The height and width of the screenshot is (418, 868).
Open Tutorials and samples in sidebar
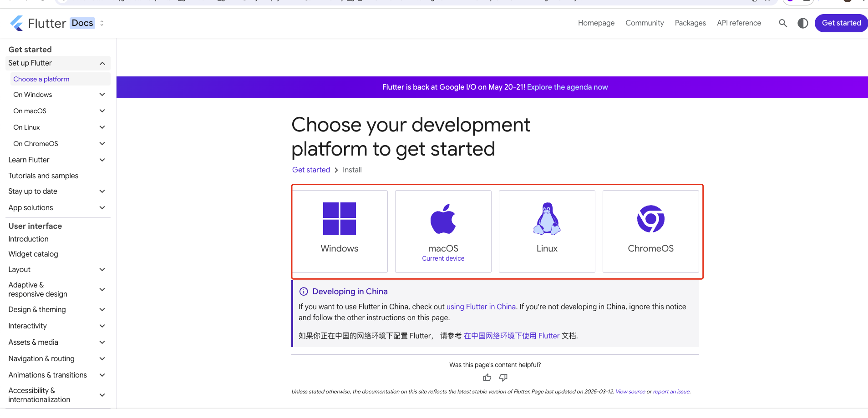coord(43,176)
